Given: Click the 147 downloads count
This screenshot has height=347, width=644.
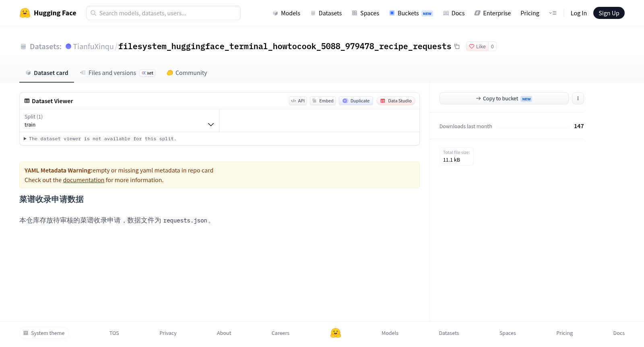Looking at the screenshot, I should click(579, 126).
